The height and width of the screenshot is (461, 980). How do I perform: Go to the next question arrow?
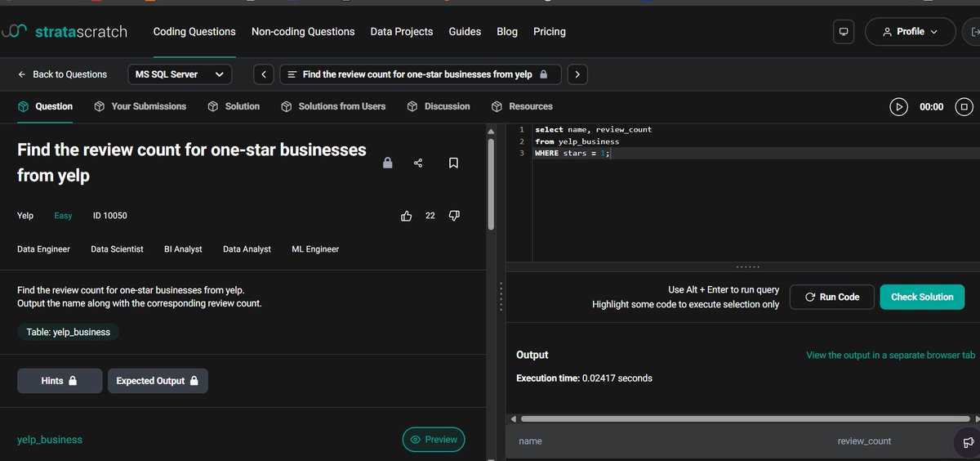[x=577, y=74]
